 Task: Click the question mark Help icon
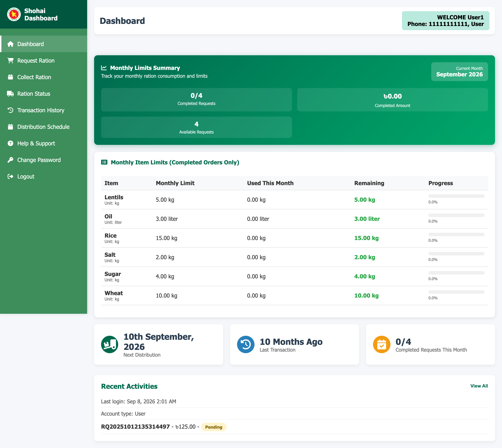[10, 143]
